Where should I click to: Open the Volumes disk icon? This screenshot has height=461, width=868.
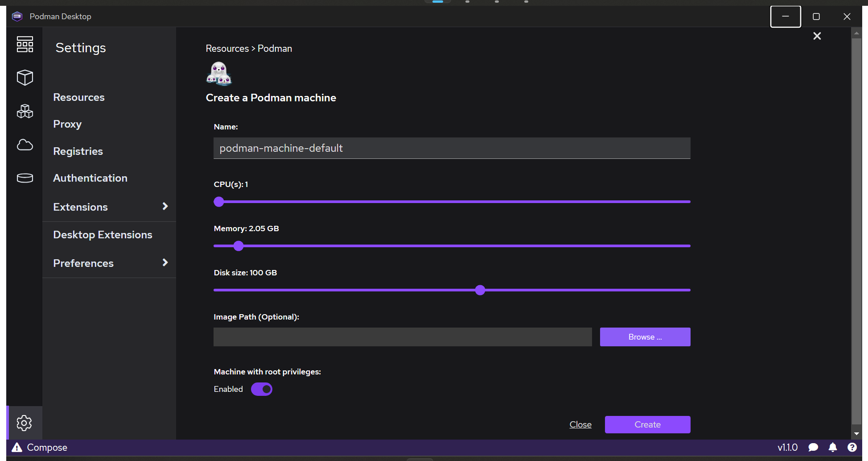coord(25,178)
